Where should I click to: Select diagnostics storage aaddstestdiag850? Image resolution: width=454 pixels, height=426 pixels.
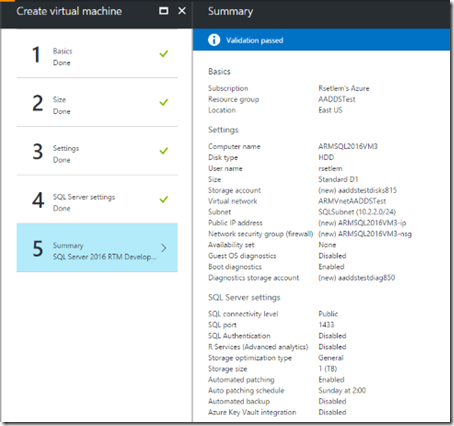tap(356, 278)
